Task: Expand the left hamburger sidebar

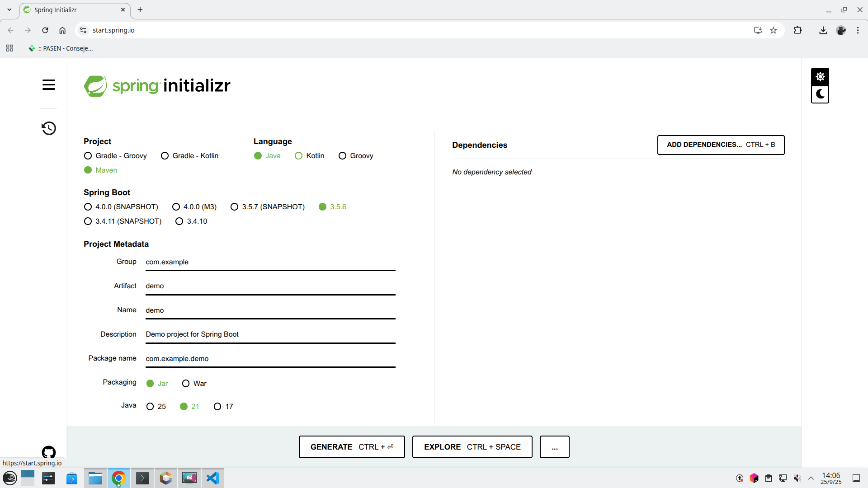Action: click(x=48, y=84)
